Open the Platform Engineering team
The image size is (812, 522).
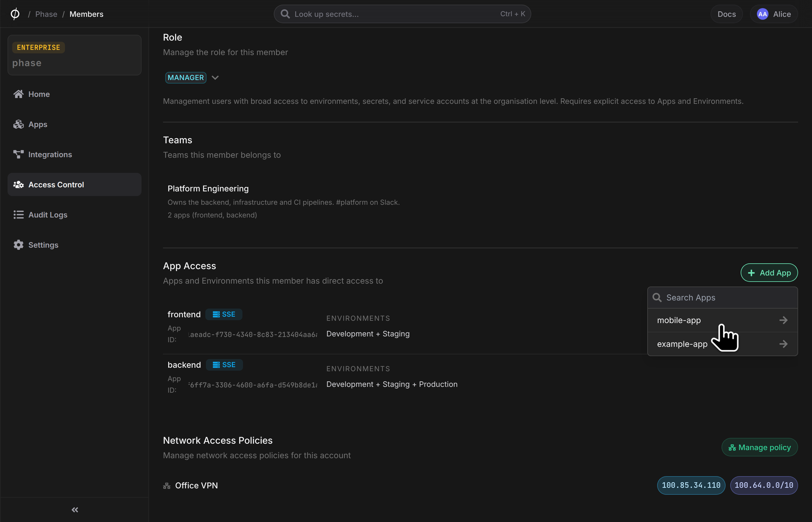pyautogui.click(x=208, y=188)
